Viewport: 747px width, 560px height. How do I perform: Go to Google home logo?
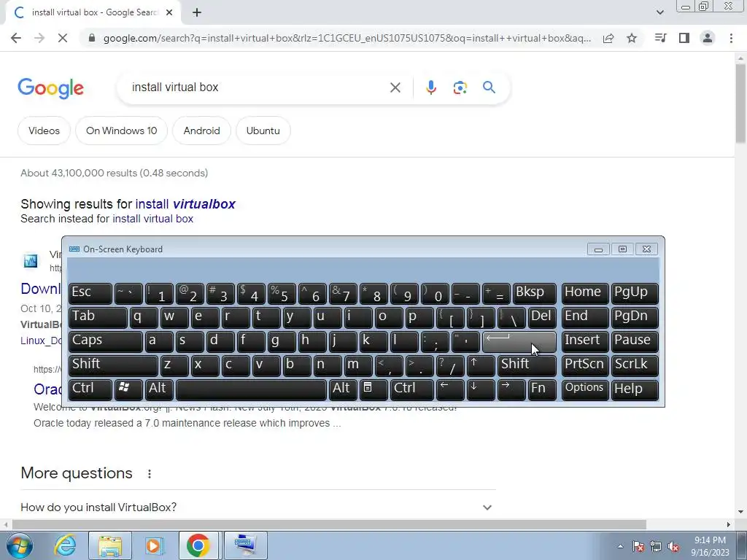click(x=50, y=88)
